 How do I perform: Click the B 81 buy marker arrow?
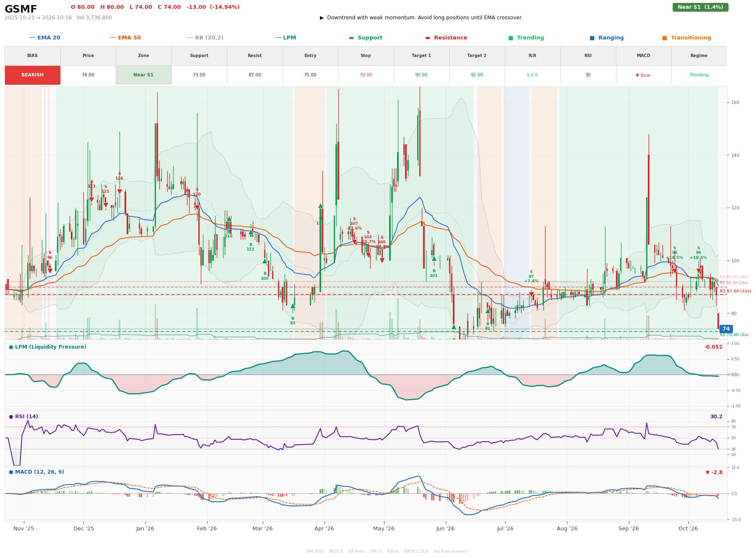click(488, 311)
